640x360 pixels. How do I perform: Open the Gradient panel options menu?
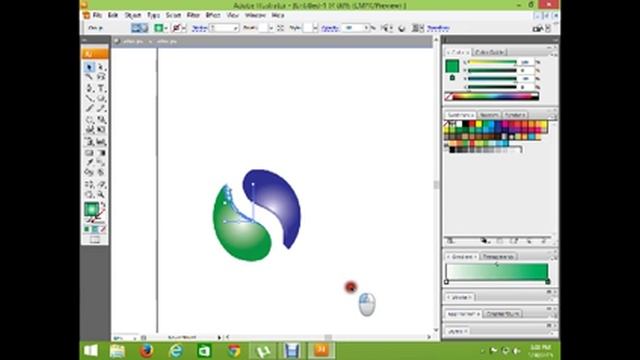(554, 257)
